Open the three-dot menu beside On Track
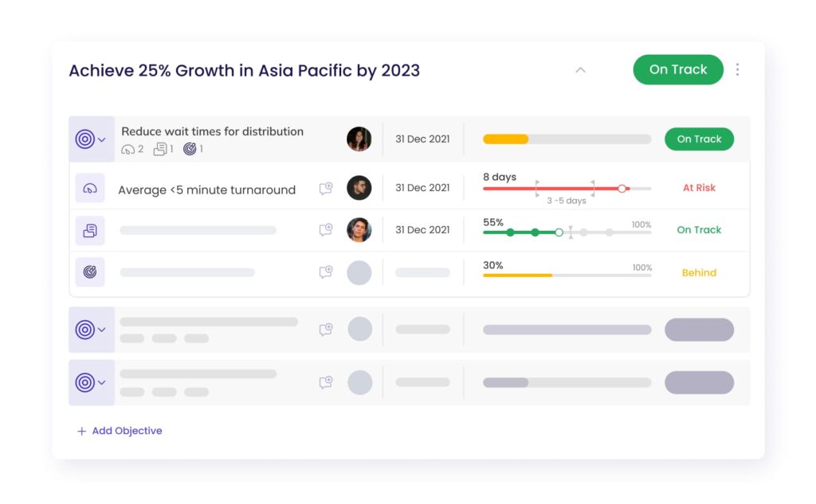The width and height of the screenshot is (816, 504). (x=737, y=70)
